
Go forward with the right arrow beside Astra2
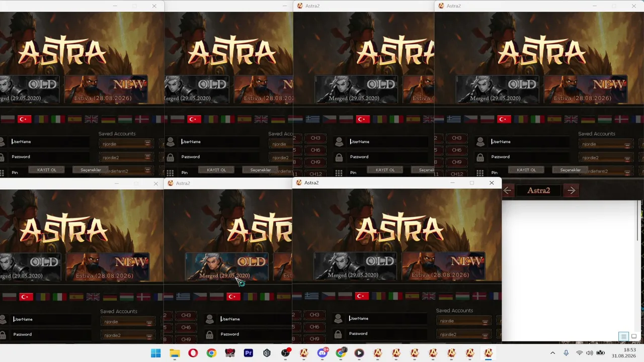(x=571, y=190)
